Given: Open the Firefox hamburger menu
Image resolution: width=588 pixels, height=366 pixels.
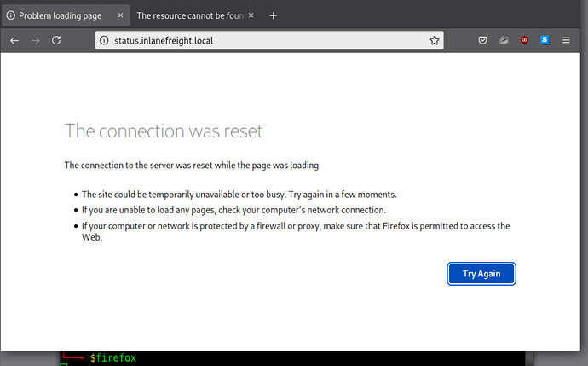Looking at the screenshot, I should coord(566,40).
